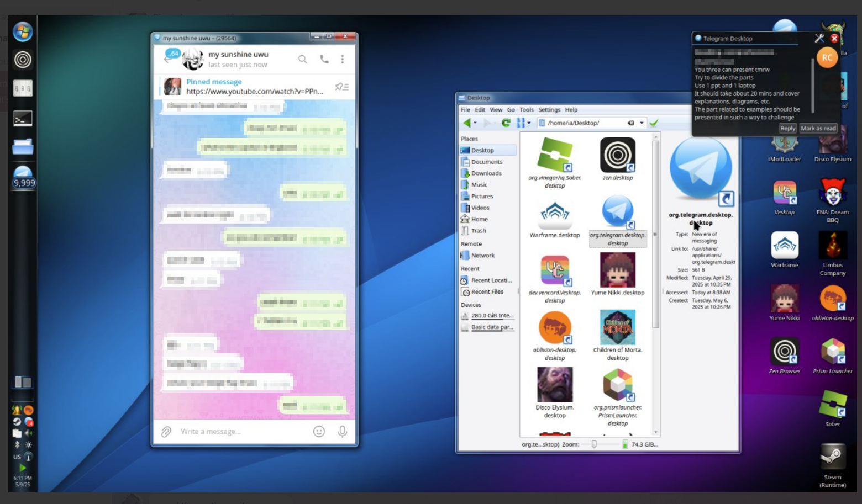Mark the Telegram notification as read
862x504 pixels.
pyautogui.click(x=818, y=128)
